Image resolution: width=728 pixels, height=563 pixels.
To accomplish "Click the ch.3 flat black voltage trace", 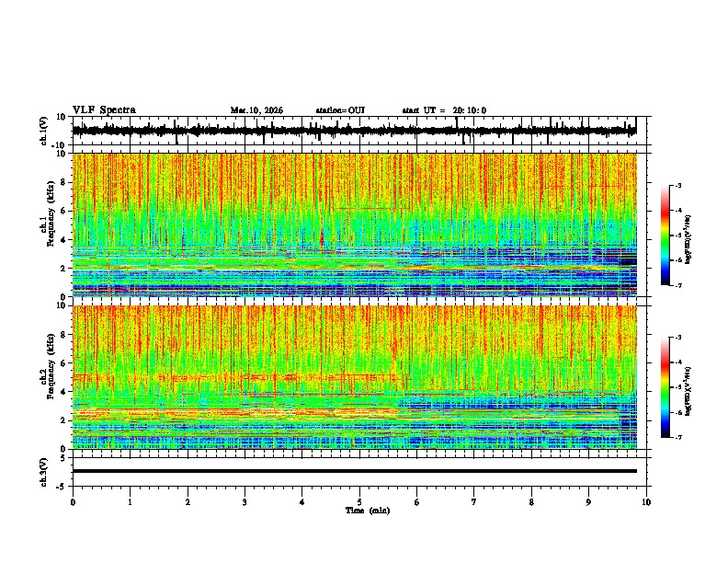I will pyautogui.click(x=355, y=471).
